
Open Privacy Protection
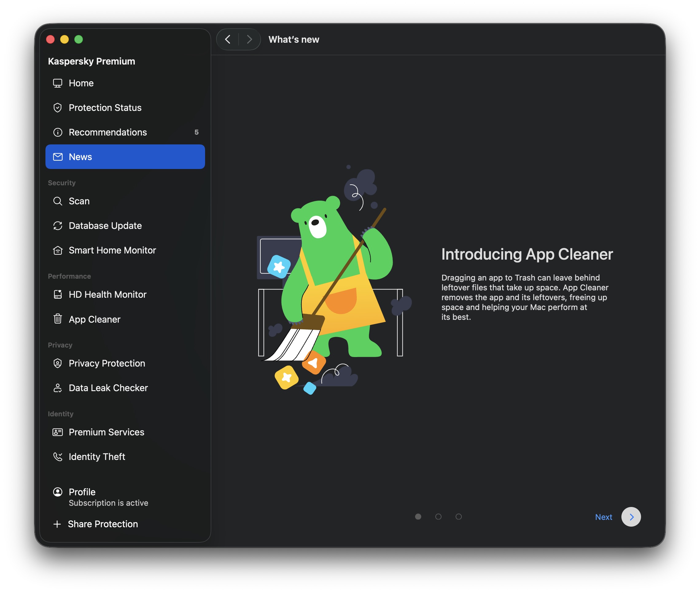[125, 363]
